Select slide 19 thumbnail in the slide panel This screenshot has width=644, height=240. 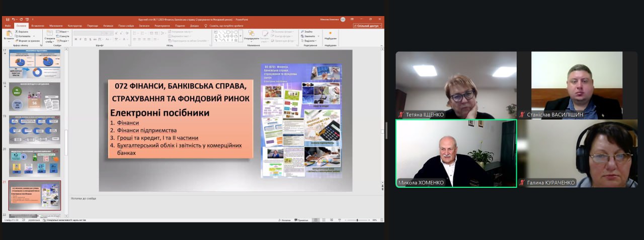pos(35,129)
